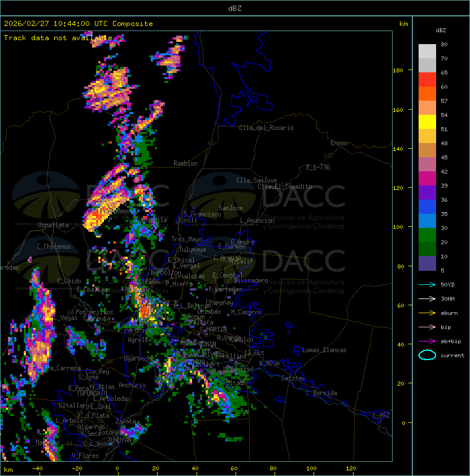Click the Chapanay map label
470x476 pixels.
pyautogui.click(x=219, y=302)
